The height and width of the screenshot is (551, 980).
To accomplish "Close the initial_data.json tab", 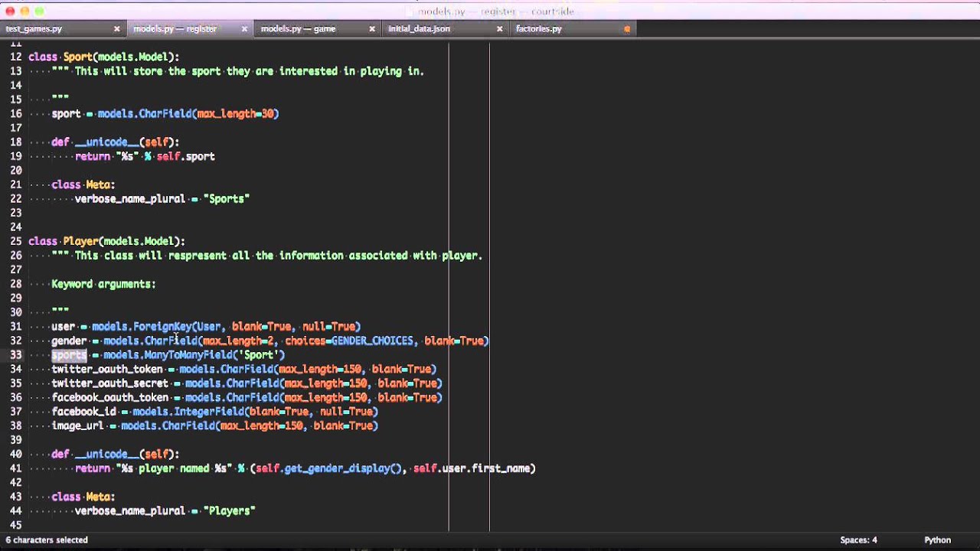I will pyautogui.click(x=500, y=29).
